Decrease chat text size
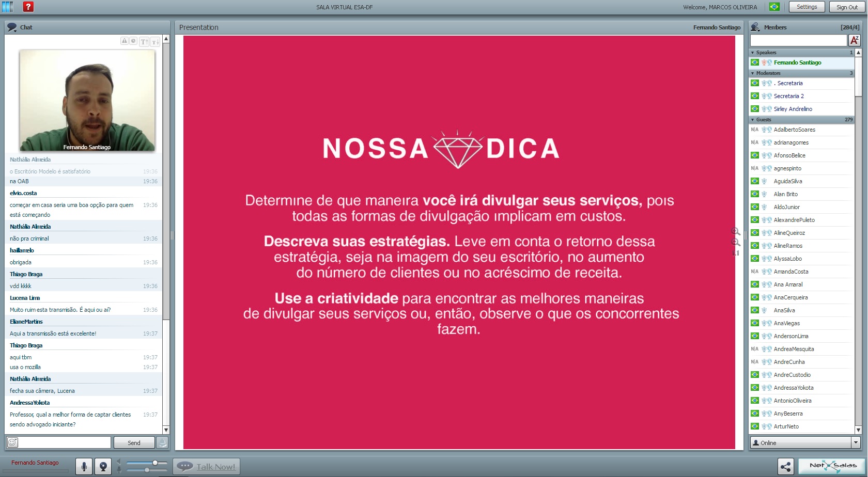 coord(154,41)
